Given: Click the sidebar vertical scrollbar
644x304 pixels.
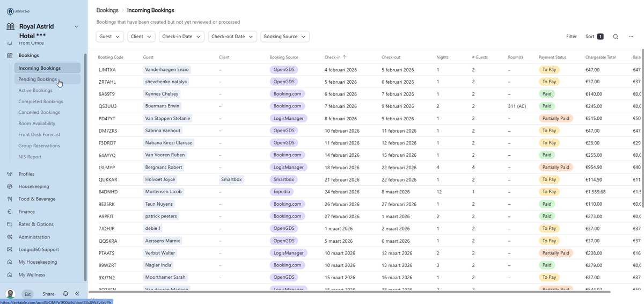Looking at the screenshot, I should 85,167.
